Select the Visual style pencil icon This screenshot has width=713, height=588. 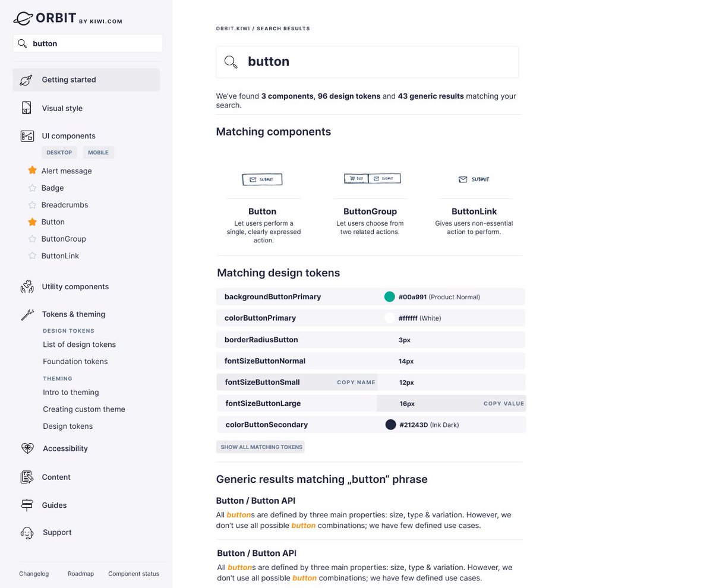(26, 108)
